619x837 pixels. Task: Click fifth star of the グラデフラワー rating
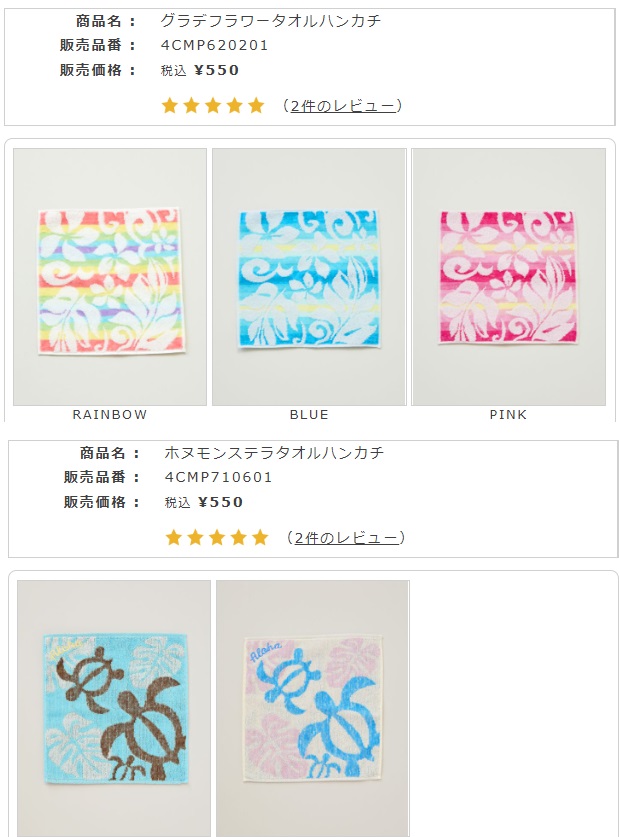coord(256,105)
